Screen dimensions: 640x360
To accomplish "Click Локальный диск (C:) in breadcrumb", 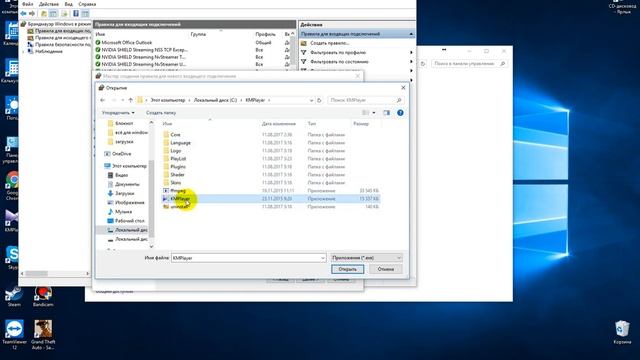I will 215,100.
